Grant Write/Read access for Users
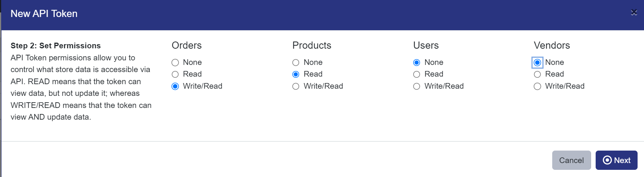The image size is (644, 177). pyautogui.click(x=417, y=86)
